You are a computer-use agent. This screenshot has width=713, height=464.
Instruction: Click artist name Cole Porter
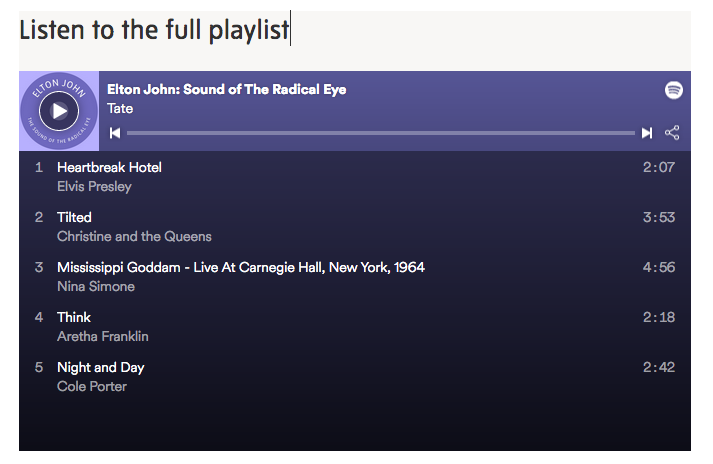tap(91, 386)
